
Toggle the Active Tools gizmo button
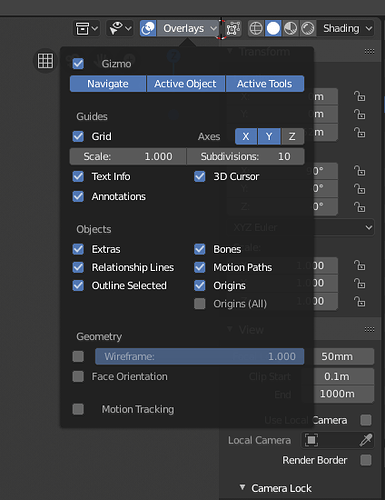[x=265, y=83]
